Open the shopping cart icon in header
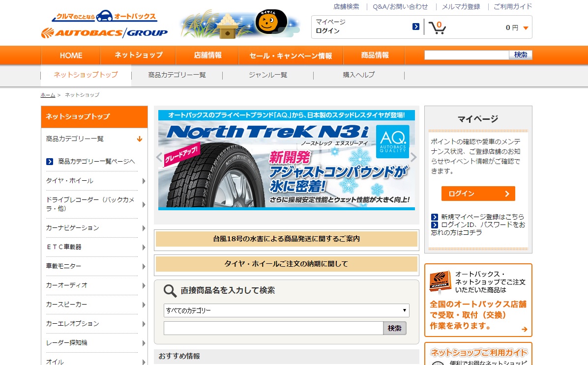The width and height of the screenshot is (588, 365). [x=438, y=27]
